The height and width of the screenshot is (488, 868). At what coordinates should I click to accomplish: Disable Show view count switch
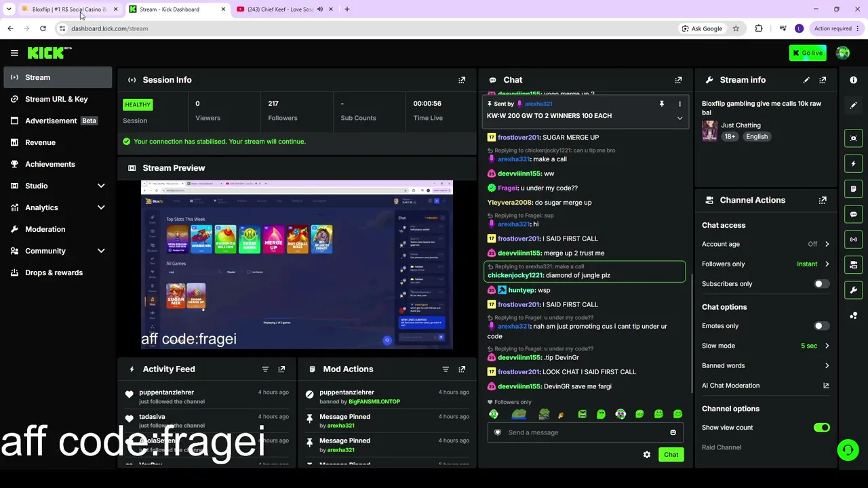pyautogui.click(x=821, y=428)
